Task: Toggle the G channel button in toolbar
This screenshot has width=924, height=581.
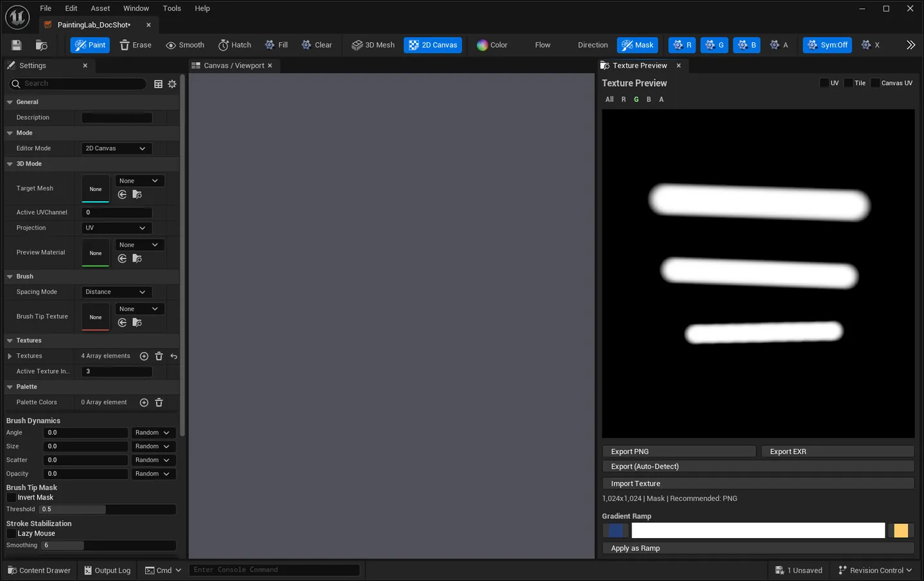Action: [714, 45]
